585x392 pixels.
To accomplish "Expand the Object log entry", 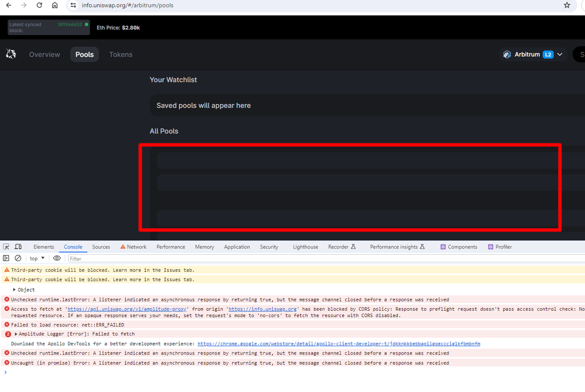I will pyautogui.click(x=15, y=290).
